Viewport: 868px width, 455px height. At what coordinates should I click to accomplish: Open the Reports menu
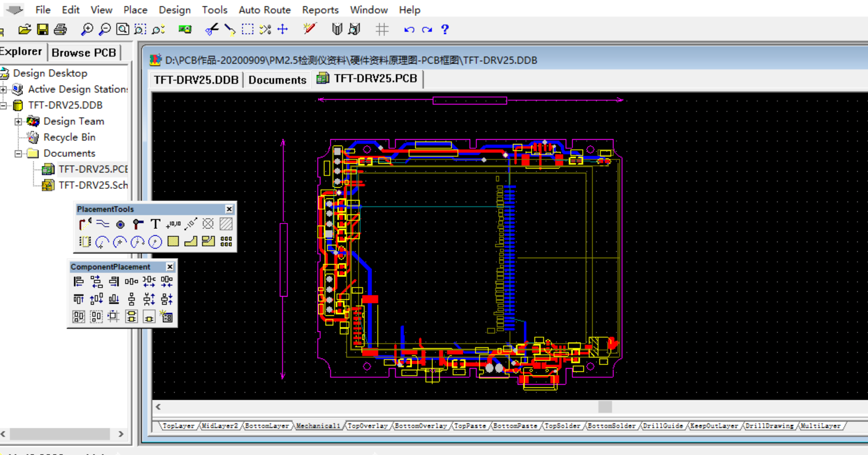[x=320, y=10]
